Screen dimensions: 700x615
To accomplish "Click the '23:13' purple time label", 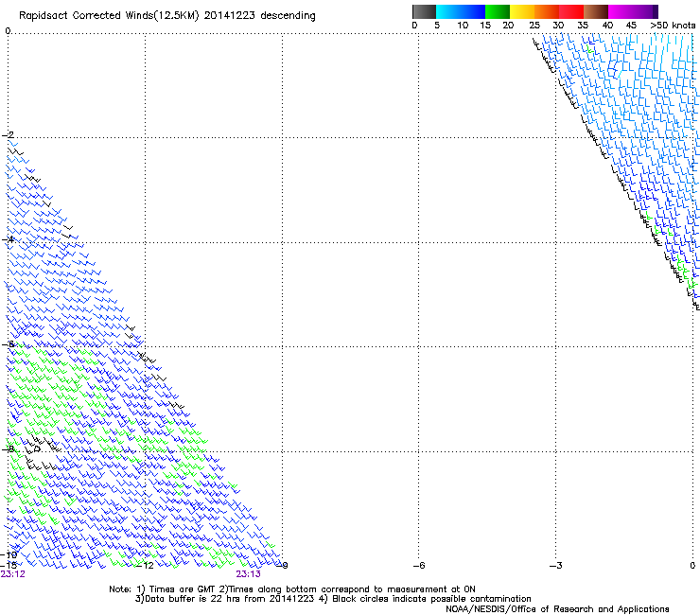I will click(x=248, y=574).
